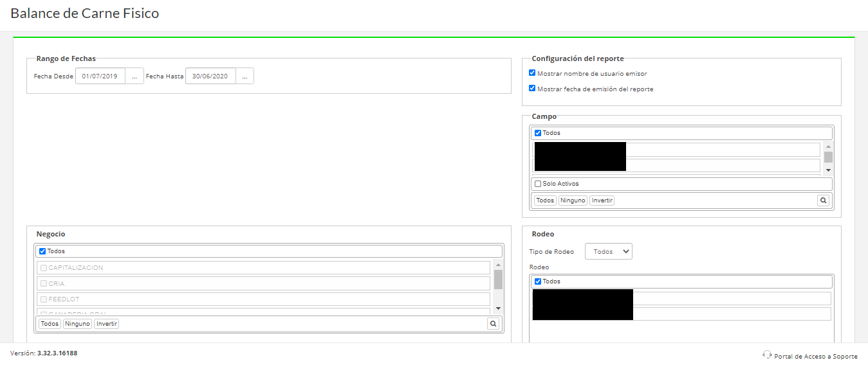Image resolution: width=868 pixels, height=365 pixels.
Task: Click the Campo list scrollbar thumb
Action: click(829, 157)
